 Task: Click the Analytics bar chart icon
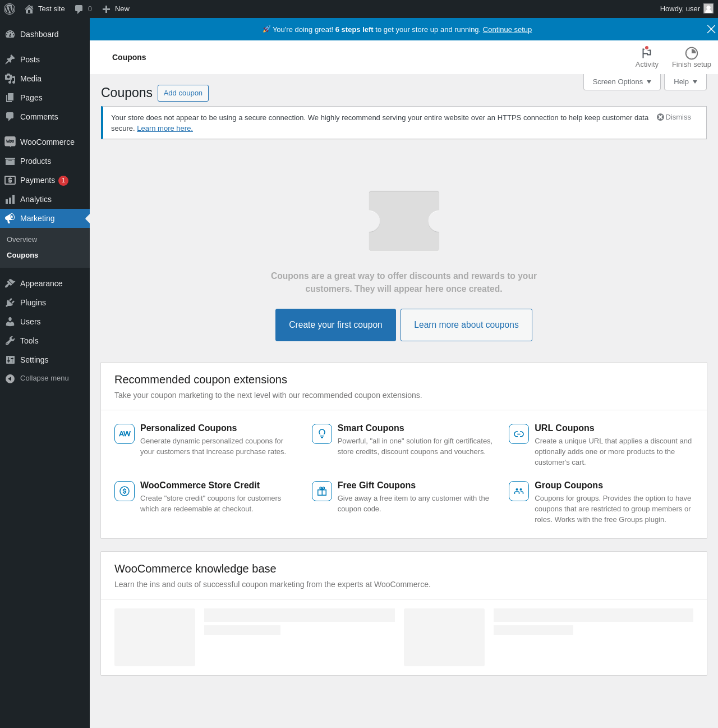point(10,199)
